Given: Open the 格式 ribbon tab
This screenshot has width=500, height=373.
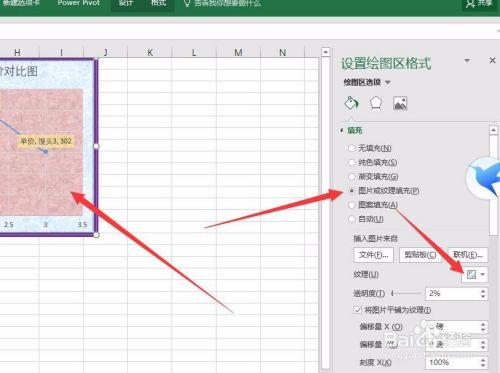Looking at the screenshot, I should point(158,3).
